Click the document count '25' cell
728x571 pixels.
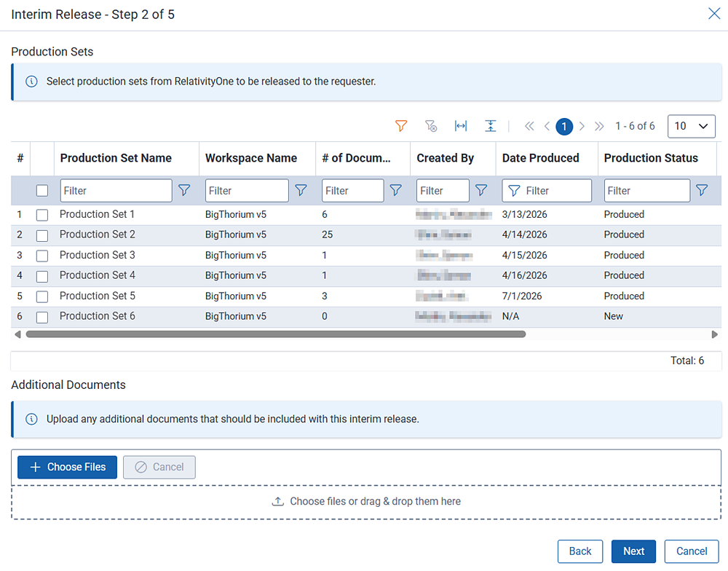click(328, 235)
